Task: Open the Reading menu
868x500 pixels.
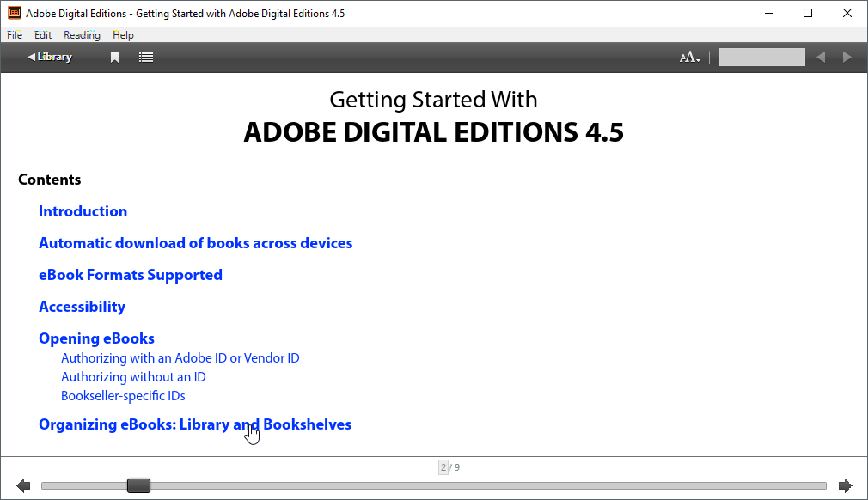Action: click(82, 35)
